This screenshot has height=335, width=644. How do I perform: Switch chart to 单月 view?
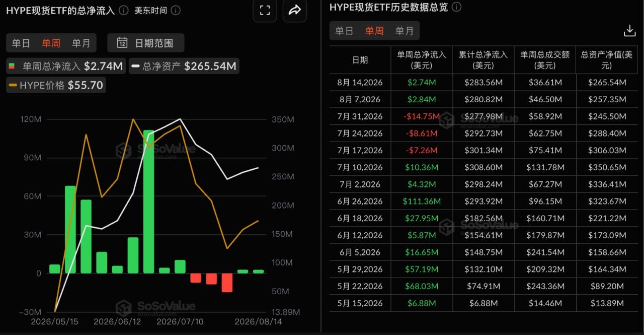pyautogui.click(x=81, y=43)
